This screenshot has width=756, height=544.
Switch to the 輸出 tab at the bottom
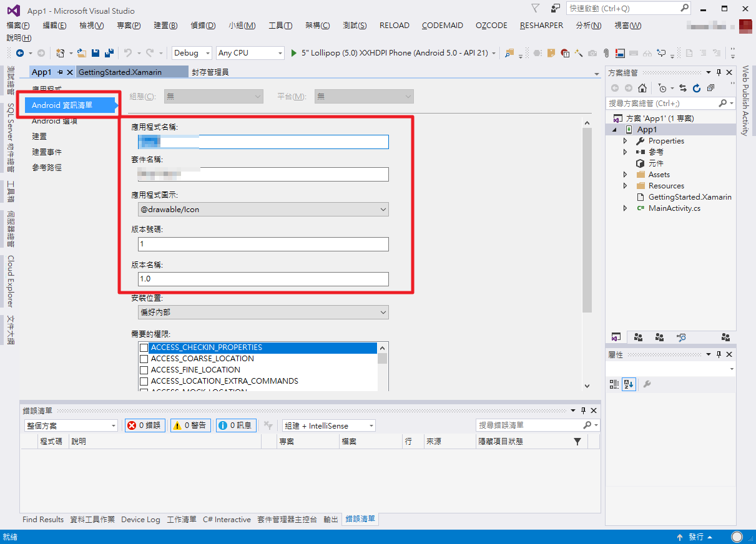(x=331, y=519)
